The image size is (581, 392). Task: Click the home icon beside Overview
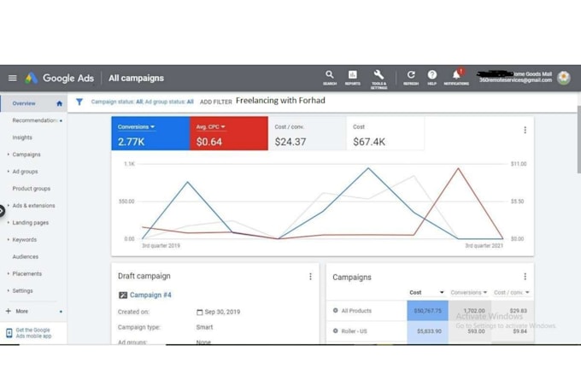59,103
